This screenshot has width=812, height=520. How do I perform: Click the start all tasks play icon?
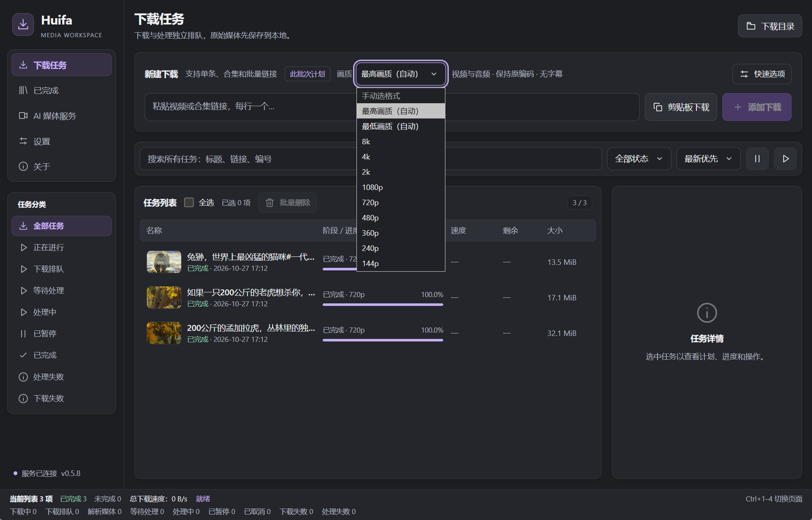tap(785, 159)
